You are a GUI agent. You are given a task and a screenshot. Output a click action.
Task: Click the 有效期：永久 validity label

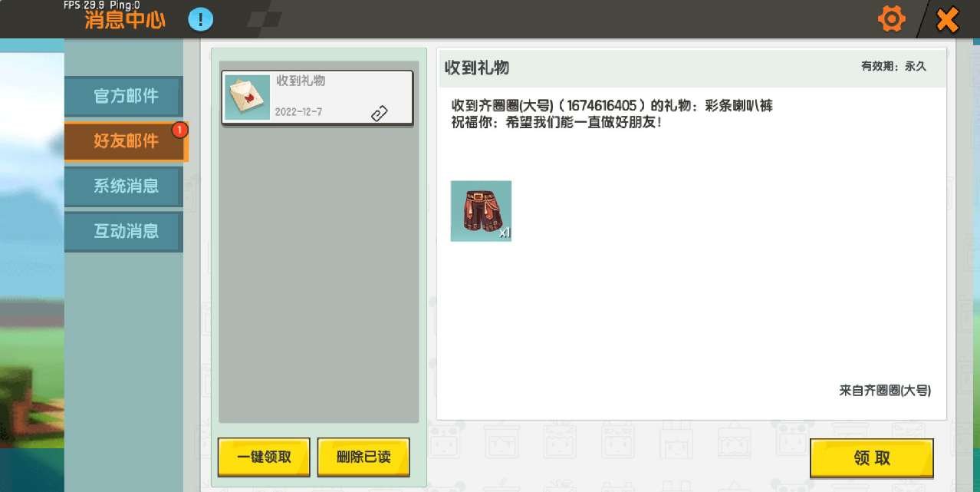(x=893, y=67)
